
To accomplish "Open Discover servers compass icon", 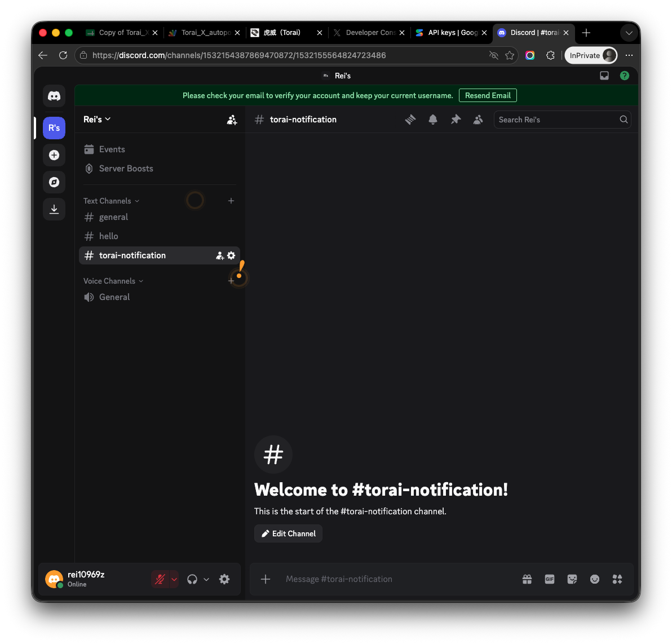I will pos(54,182).
